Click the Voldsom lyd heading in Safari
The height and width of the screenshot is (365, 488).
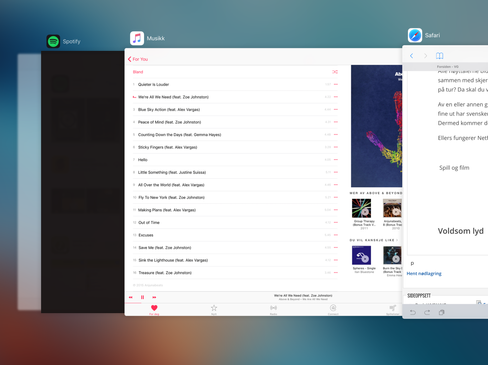[x=461, y=231]
